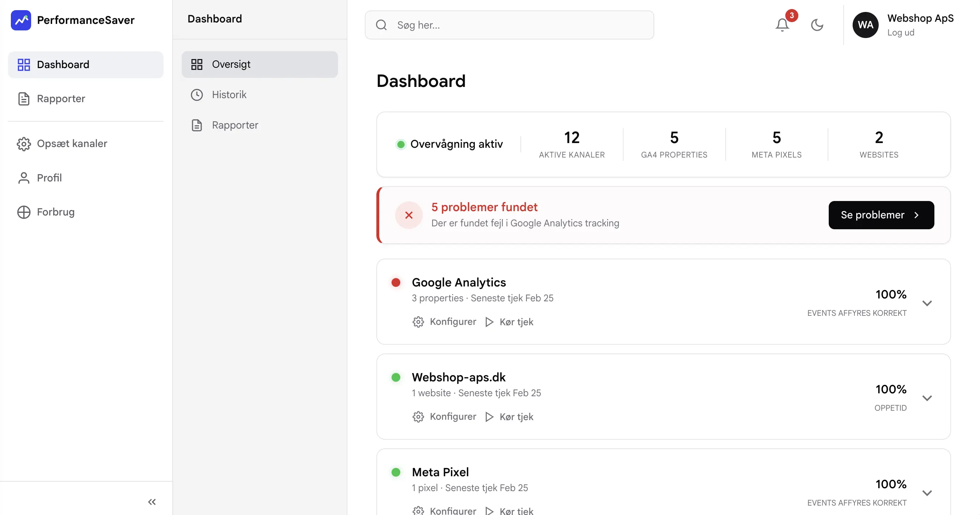Click the PerformanceSaver logo icon
This screenshot has width=980, height=515.
click(21, 20)
